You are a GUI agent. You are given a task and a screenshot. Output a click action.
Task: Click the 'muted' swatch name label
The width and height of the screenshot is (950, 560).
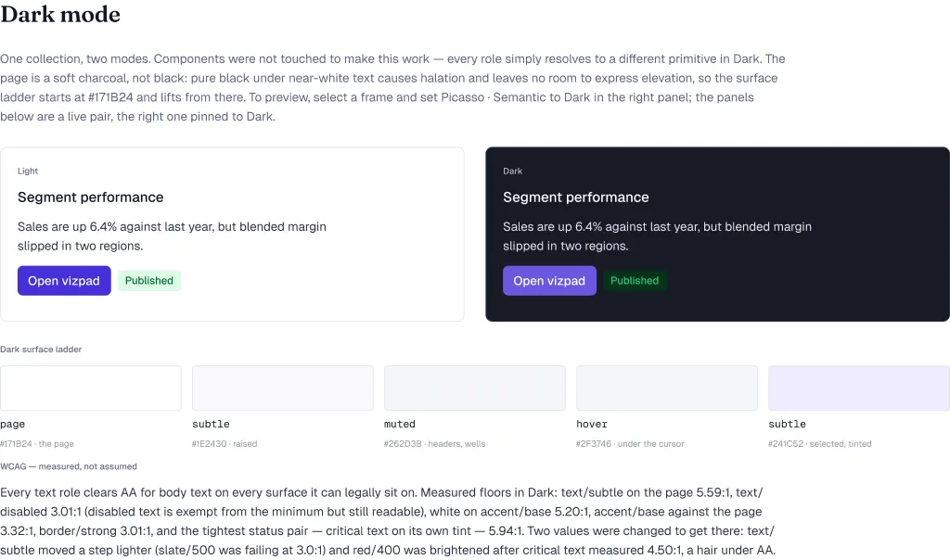[400, 424]
